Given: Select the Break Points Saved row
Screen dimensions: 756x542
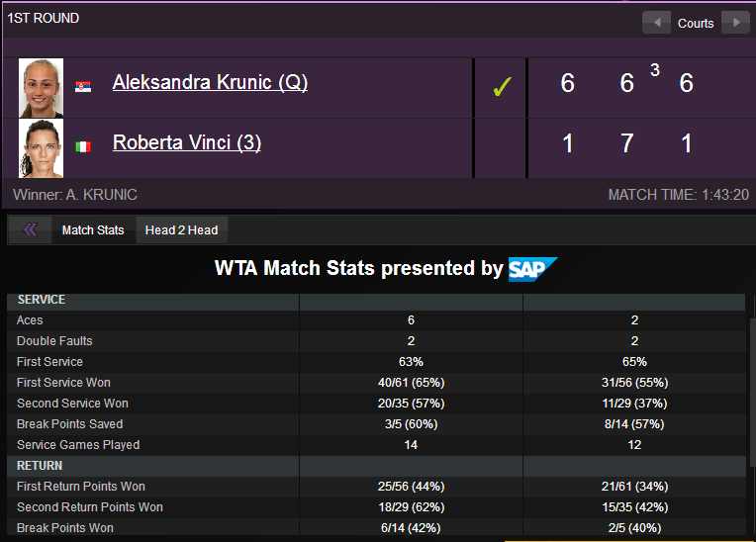Looking at the screenshot, I should [376, 424].
